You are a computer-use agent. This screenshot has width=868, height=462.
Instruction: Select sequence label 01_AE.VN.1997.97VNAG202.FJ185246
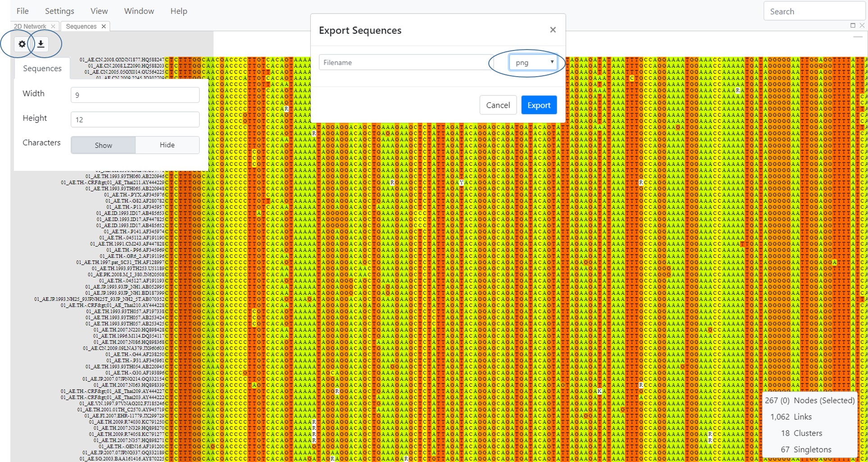click(122, 403)
